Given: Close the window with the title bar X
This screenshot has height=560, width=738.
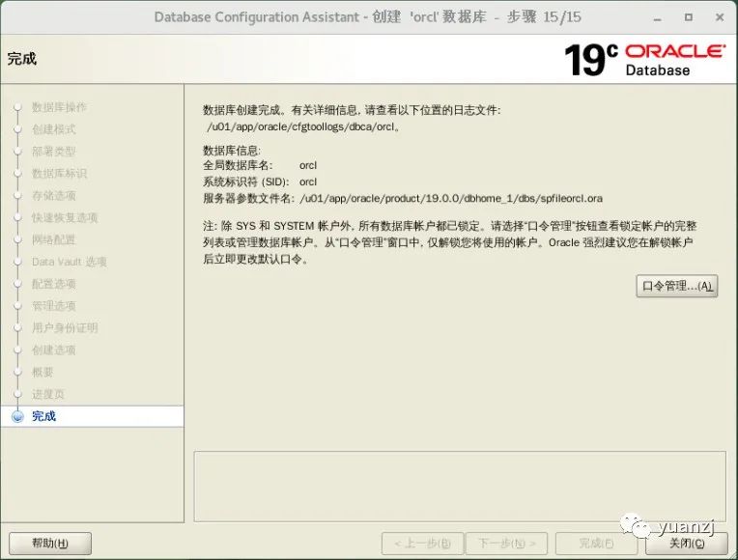Looking at the screenshot, I should click(x=720, y=17).
